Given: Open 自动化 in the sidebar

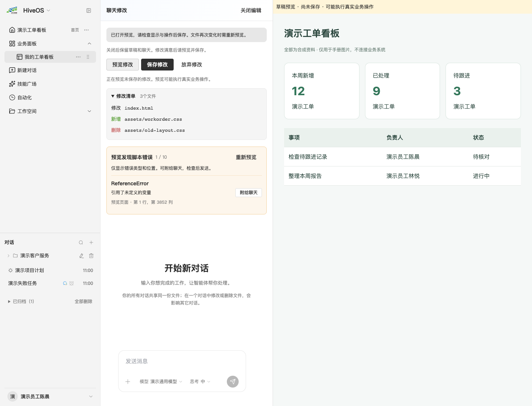Looking at the screenshot, I should (50, 97).
